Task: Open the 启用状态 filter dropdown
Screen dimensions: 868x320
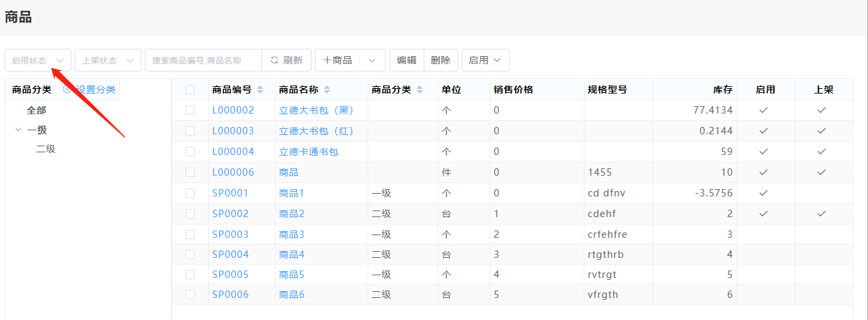Action: (38, 60)
